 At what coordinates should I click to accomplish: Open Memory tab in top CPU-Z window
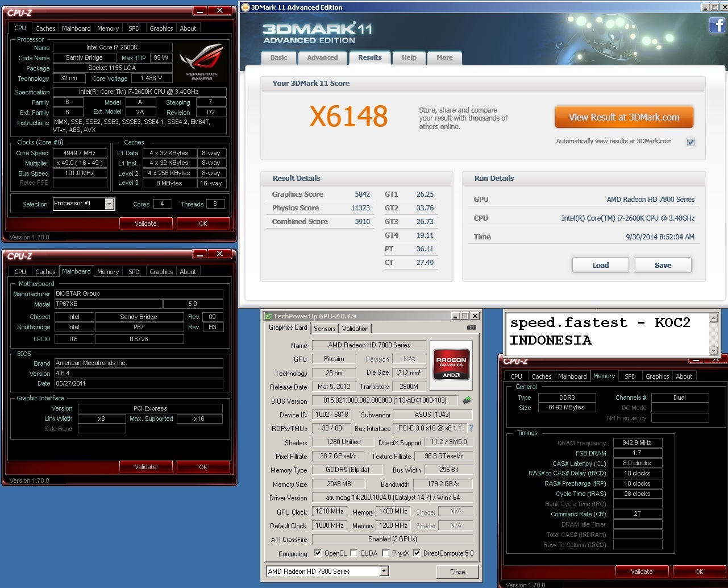[108, 28]
